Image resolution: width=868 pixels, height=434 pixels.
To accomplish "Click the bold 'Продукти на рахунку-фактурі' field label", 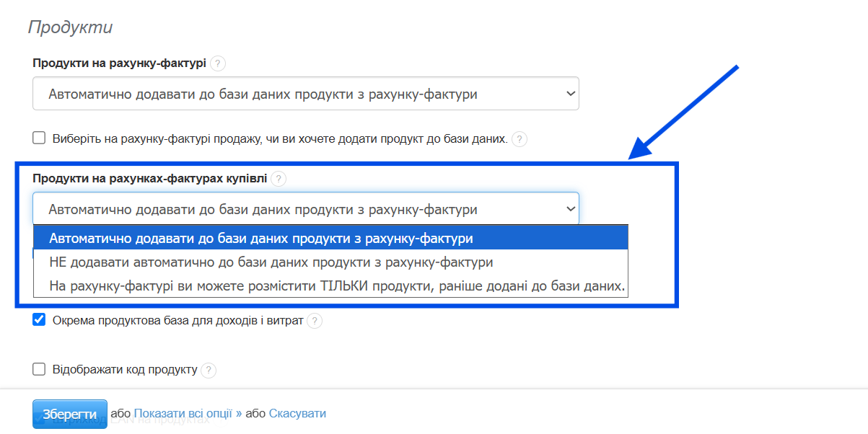I will coord(119,63).
